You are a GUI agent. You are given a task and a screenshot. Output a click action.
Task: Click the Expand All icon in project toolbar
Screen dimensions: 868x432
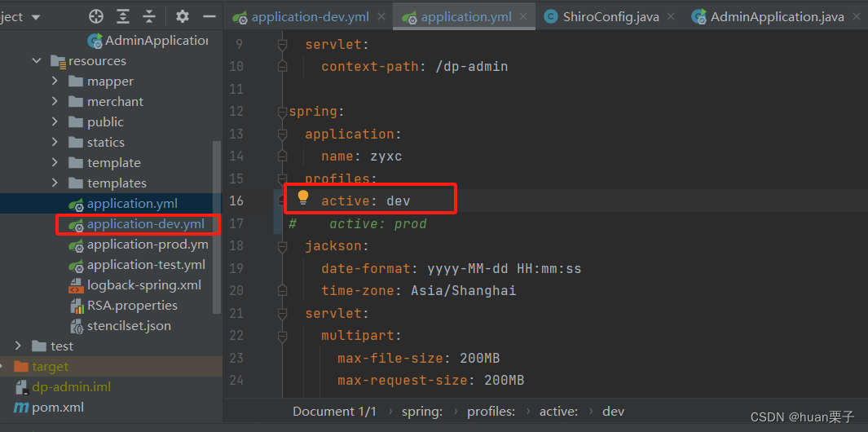[123, 16]
